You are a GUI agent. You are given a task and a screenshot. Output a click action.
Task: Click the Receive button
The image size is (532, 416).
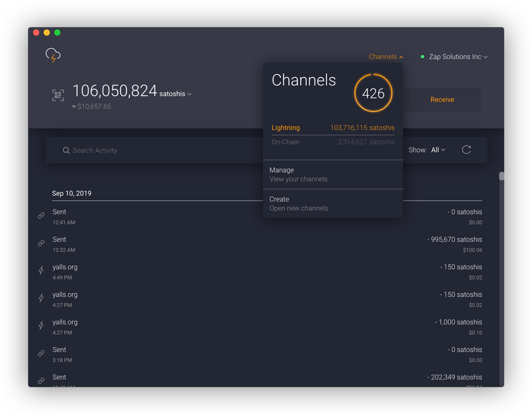coord(442,99)
